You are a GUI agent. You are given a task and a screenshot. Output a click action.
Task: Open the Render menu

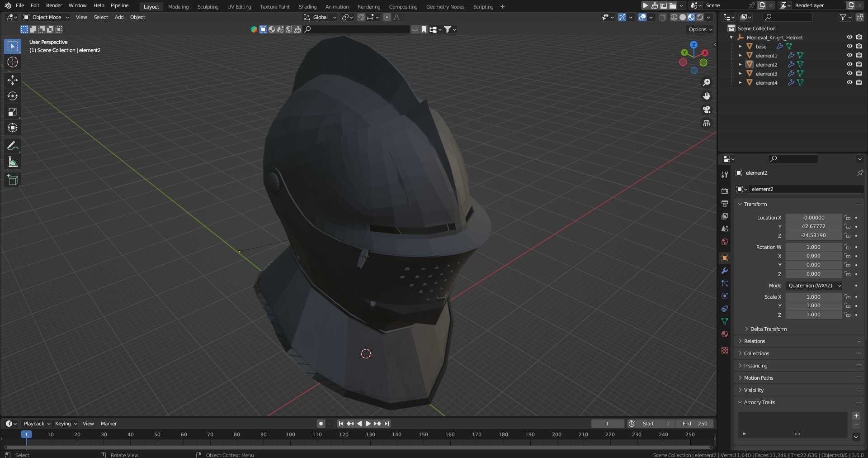click(x=54, y=5)
